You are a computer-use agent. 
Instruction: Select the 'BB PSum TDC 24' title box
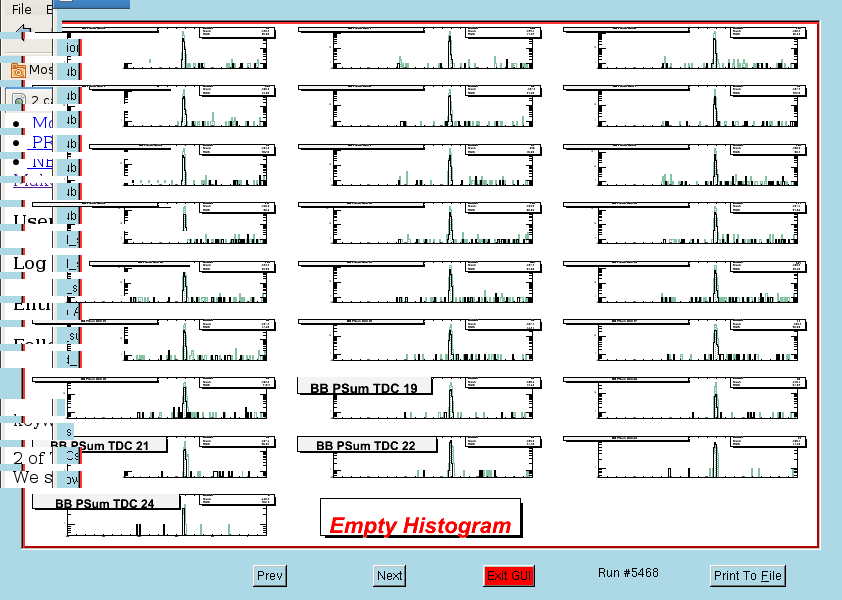(x=106, y=502)
